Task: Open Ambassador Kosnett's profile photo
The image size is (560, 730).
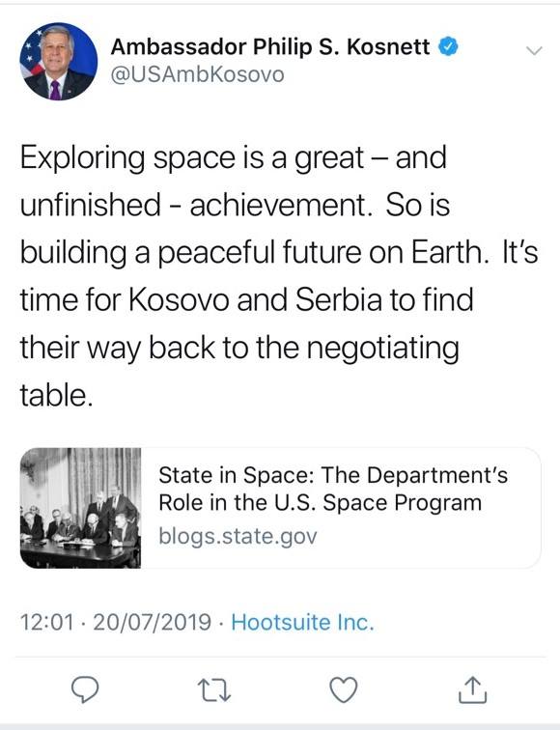Action: point(58,61)
